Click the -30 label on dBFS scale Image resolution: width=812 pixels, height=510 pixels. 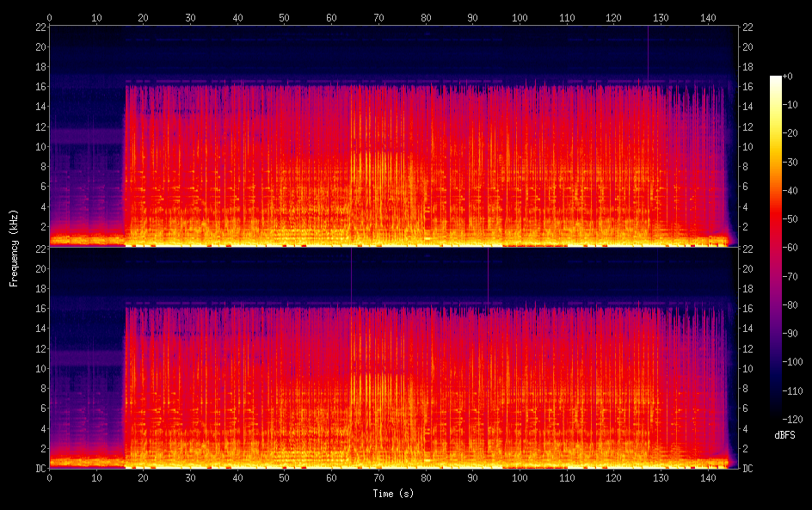(790, 162)
